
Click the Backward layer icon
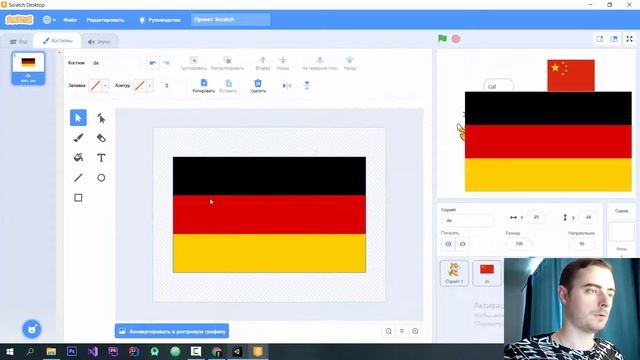283,60
